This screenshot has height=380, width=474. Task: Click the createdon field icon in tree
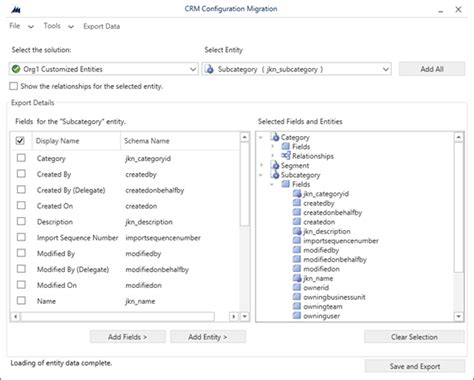(297, 221)
